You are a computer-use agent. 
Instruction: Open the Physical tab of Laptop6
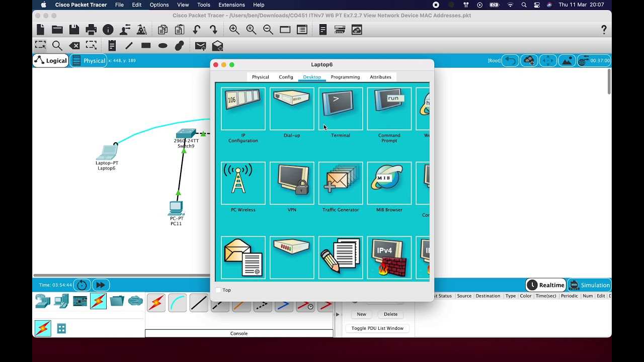coord(260,77)
